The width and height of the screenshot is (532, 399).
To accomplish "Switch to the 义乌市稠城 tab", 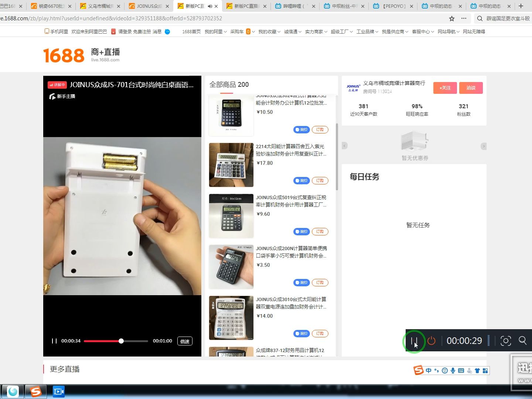I will click(x=100, y=6).
